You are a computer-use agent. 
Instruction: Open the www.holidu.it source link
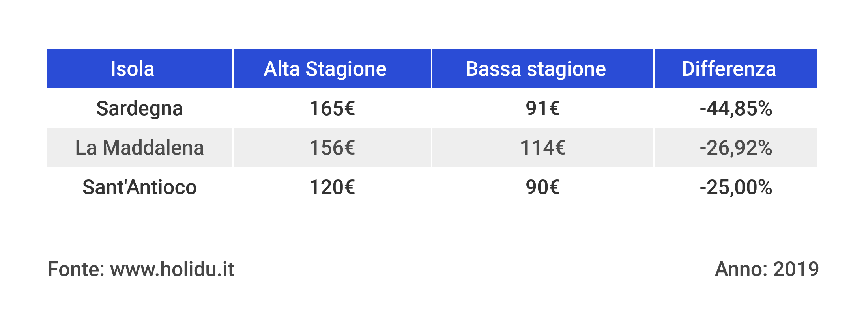172,269
